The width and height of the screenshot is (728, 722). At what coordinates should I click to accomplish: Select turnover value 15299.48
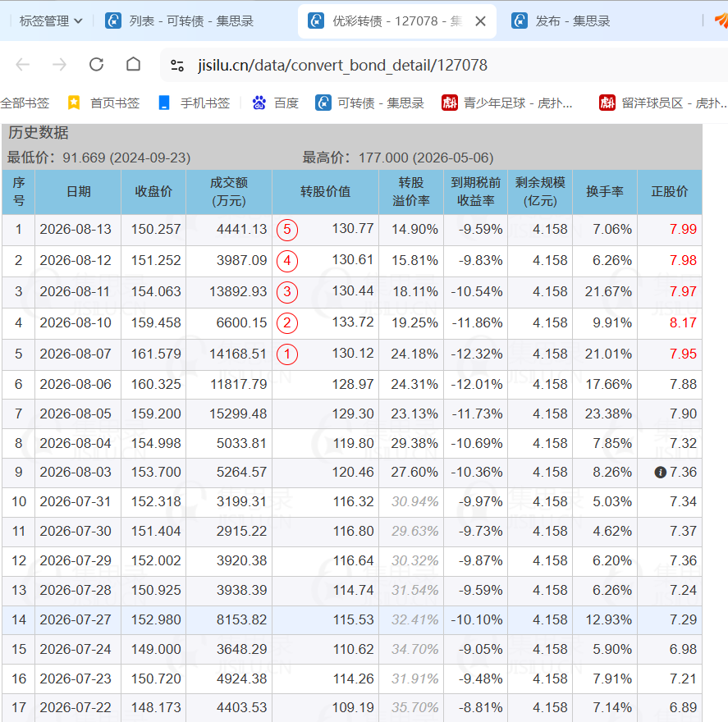(x=238, y=414)
